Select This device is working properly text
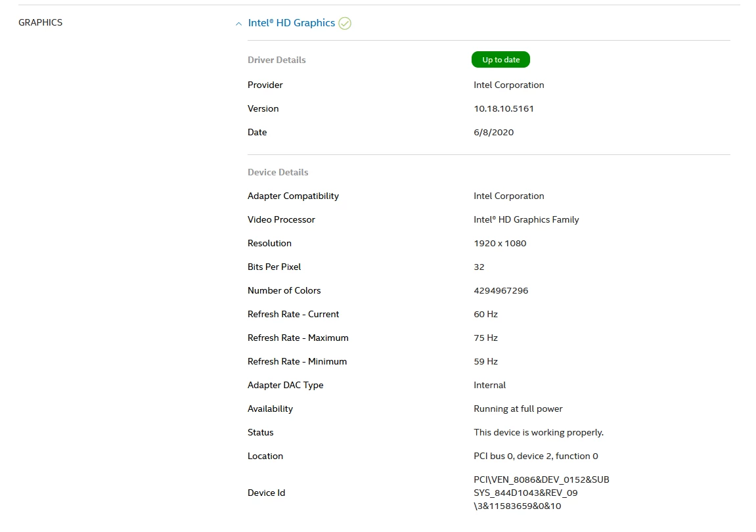Viewport: 756px width, 532px height. tap(539, 432)
